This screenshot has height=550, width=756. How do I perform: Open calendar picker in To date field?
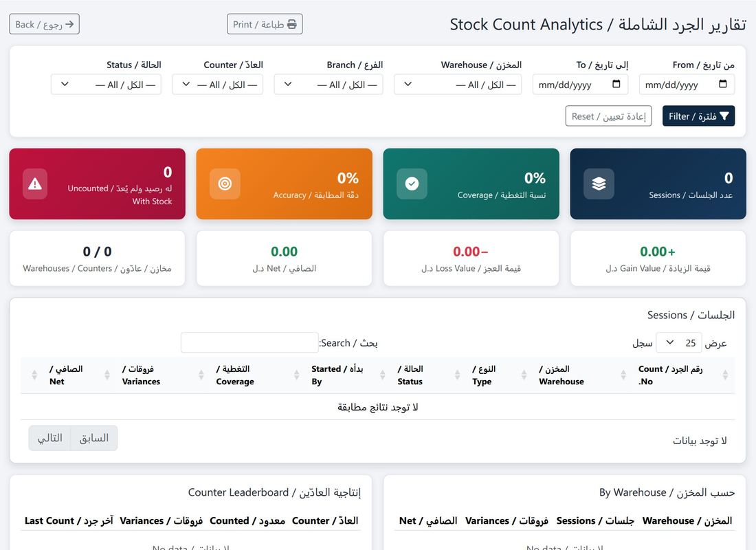[x=616, y=85]
